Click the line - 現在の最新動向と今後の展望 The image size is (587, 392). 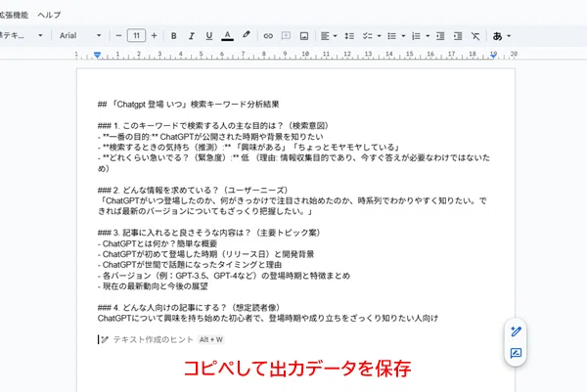tap(153, 286)
